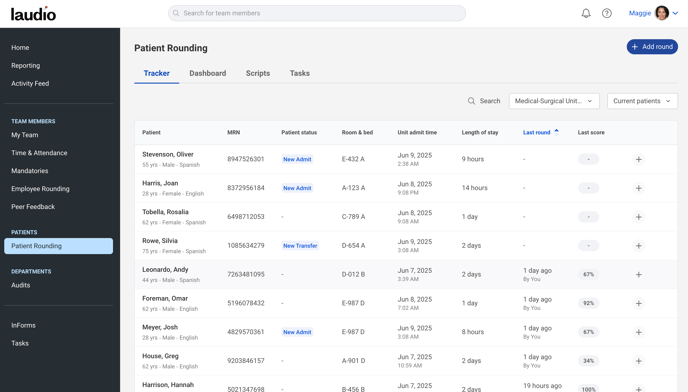Click the laudio logo
688x392 pixels.
pyautogui.click(x=33, y=14)
